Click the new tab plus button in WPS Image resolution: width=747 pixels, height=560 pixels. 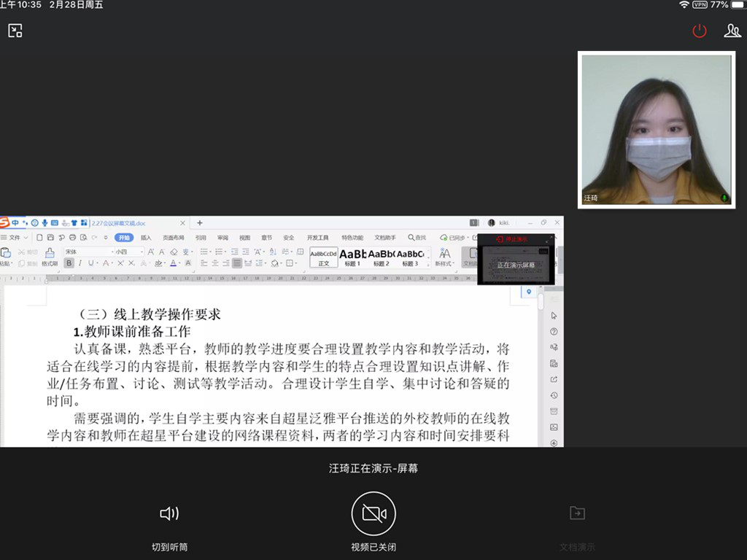pos(200,223)
